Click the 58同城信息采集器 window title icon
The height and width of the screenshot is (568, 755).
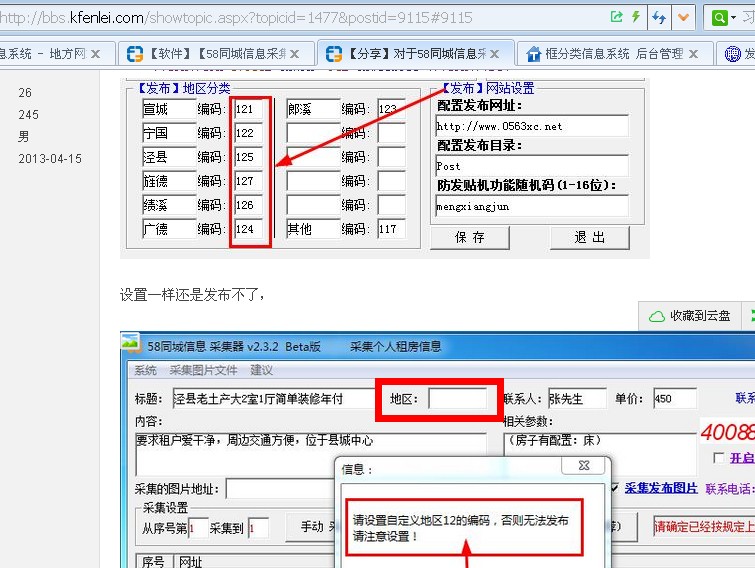(x=131, y=346)
